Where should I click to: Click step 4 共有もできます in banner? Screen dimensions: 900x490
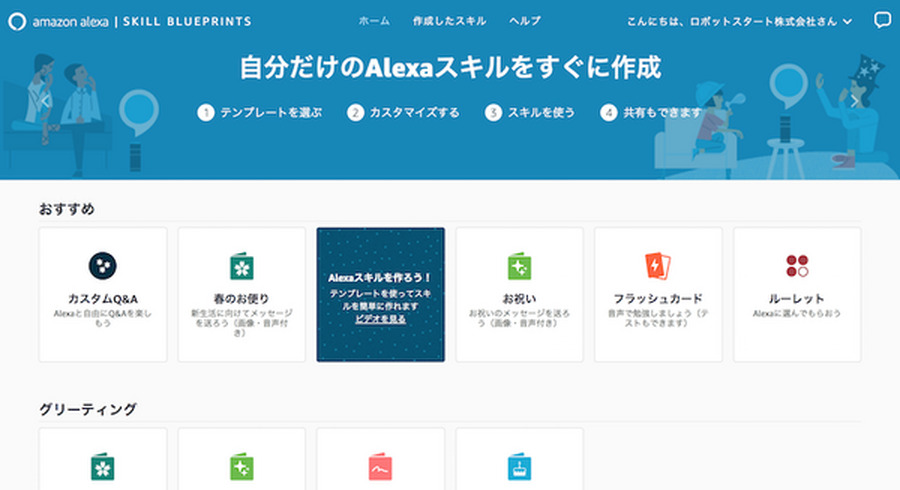coord(651,112)
